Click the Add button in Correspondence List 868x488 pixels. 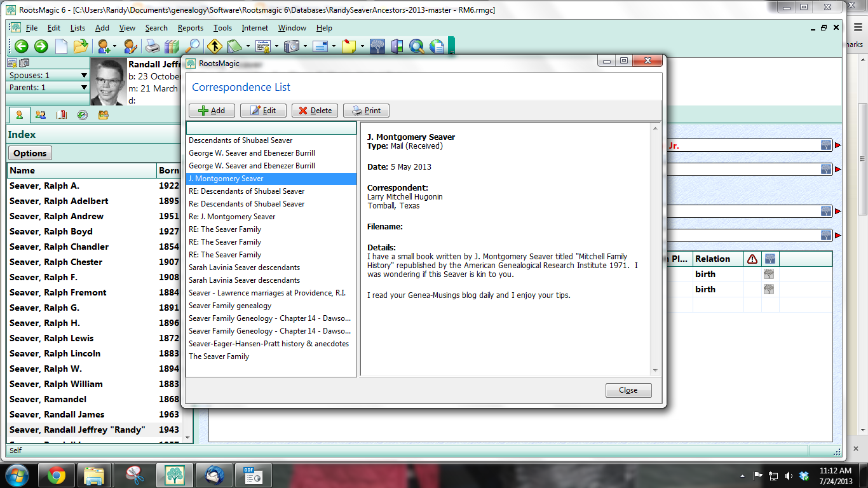[211, 110]
